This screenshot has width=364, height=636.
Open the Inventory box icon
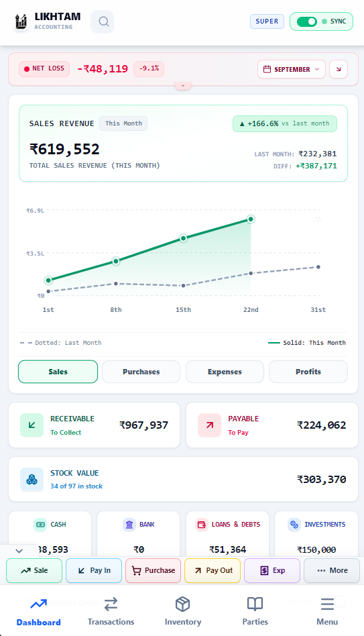183,604
